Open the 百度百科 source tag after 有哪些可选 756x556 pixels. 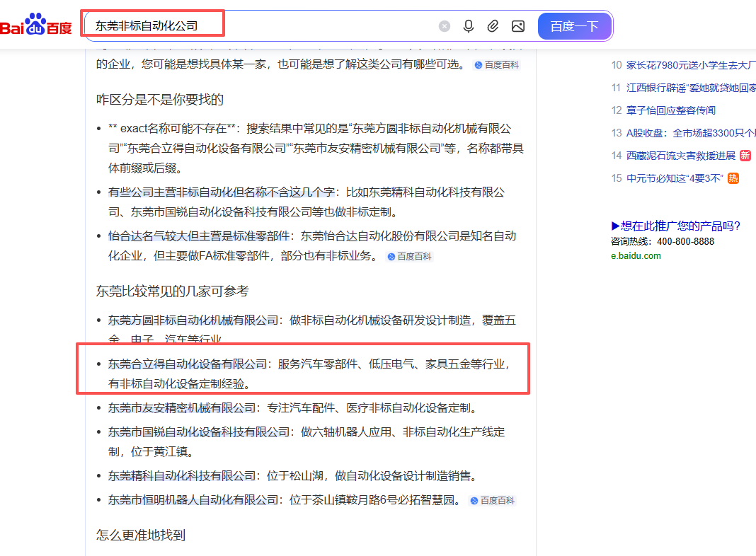(497, 65)
